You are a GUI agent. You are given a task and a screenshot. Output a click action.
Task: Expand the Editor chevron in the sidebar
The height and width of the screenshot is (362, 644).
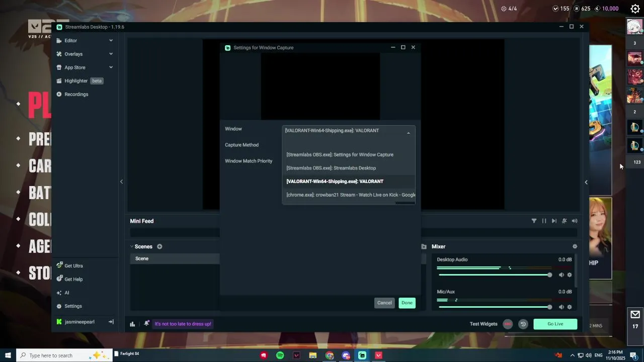(x=111, y=41)
